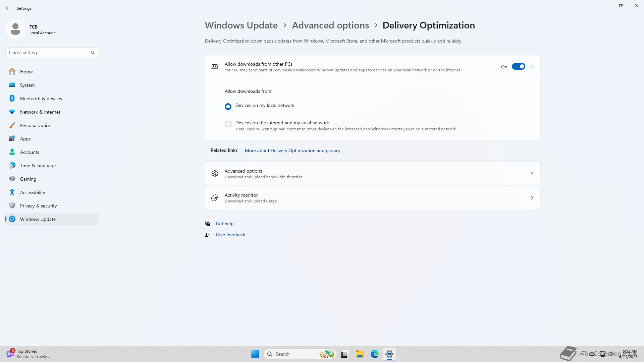The width and height of the screenshot is (644, 362).
Task: Collapse the Allow downloads section chevron
Action: 532,67
